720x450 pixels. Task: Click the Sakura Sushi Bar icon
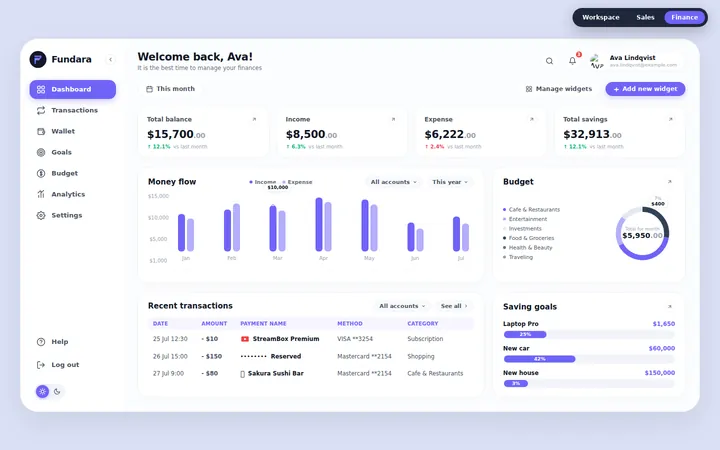point(242,374)
